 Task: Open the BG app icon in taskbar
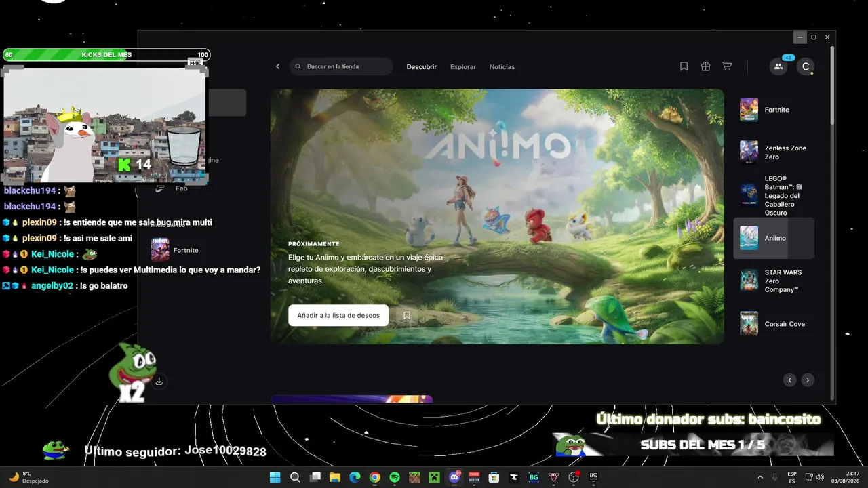534,477
